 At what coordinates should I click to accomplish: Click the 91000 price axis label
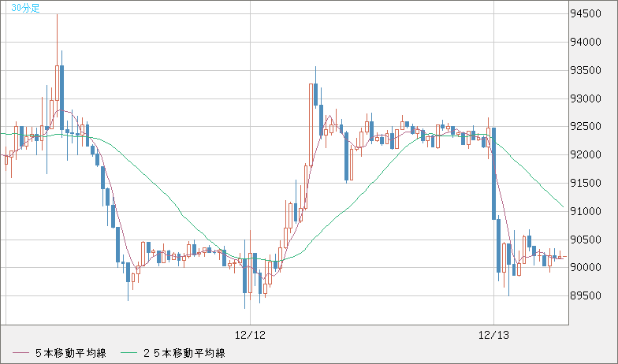[589, 211]
